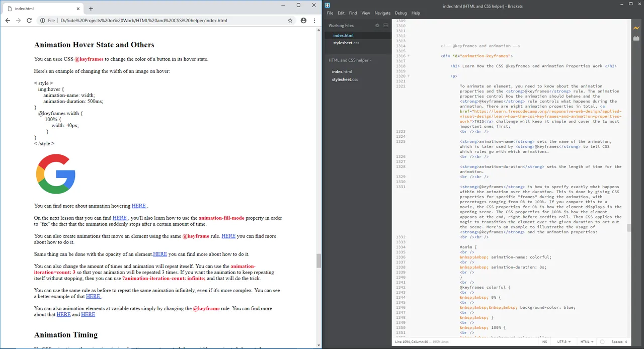This screenshot has width=644, height=349.
Task: Toggle INS insert mode in status bar
Action: [544, 342]
